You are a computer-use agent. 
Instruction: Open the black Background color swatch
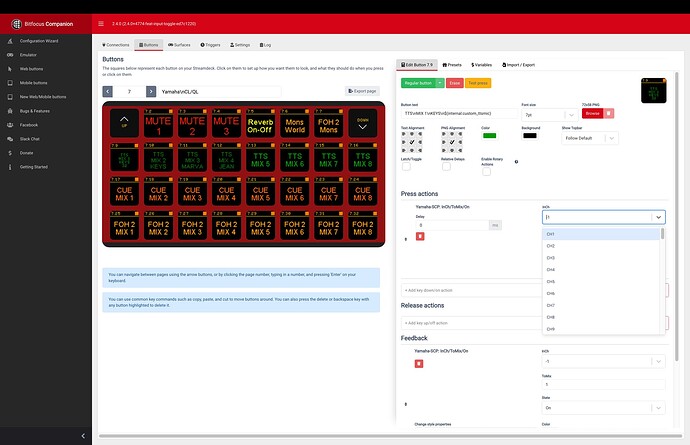click(x=530, y=136)
